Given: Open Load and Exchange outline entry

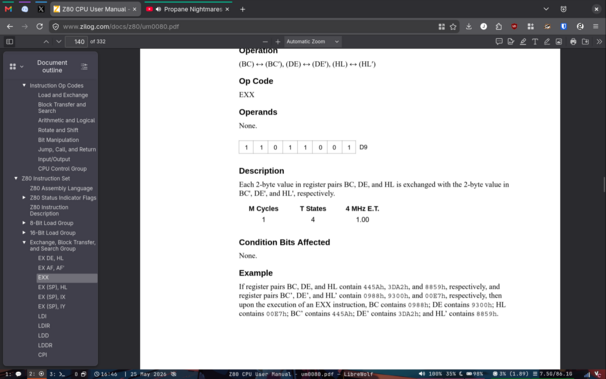Looking at the screenshot, I should point(63,95).
